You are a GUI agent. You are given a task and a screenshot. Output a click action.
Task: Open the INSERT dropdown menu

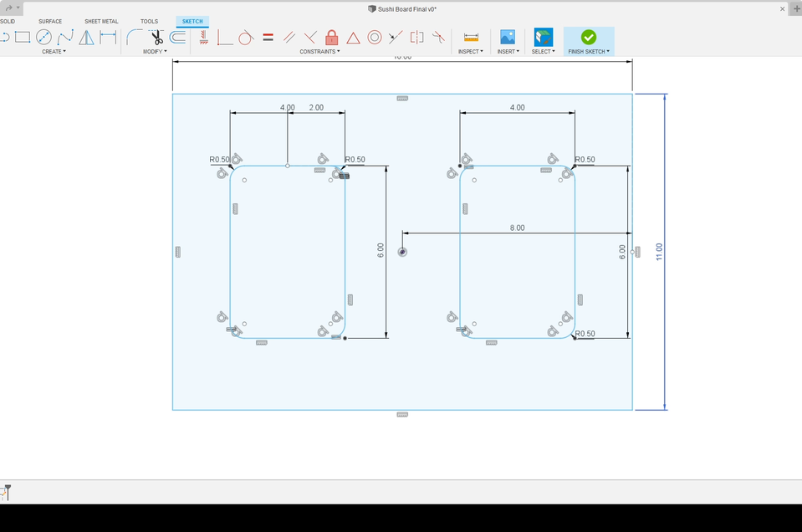pos(508,52)
